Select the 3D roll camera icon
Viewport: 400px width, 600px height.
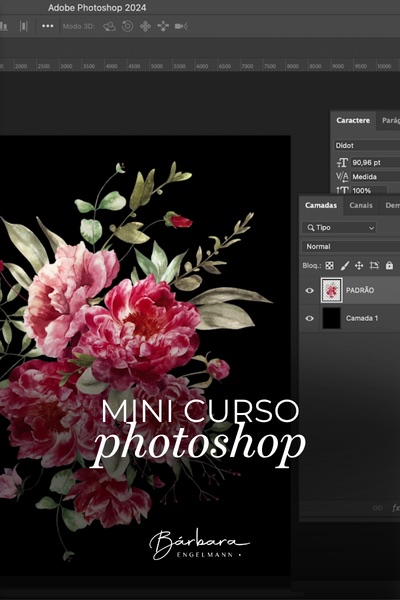pyautogui.click(x=127, y=26)
